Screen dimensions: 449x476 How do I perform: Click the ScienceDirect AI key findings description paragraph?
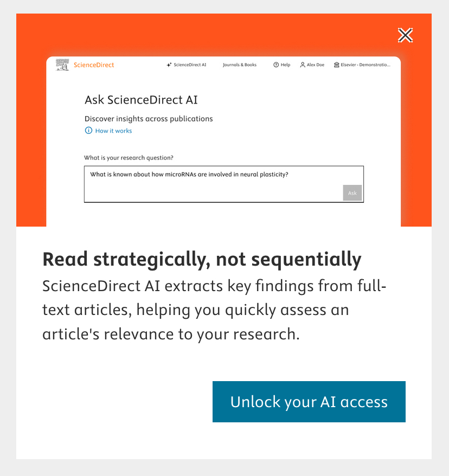(x=214, y=310)
